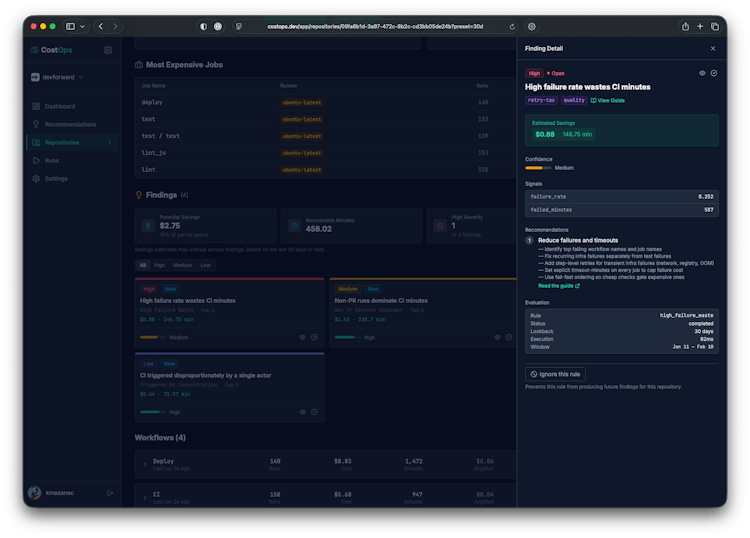Click checkmark icon on CI triggered disproportionately card
Screen dimensions: 750x538
point(314,411)
